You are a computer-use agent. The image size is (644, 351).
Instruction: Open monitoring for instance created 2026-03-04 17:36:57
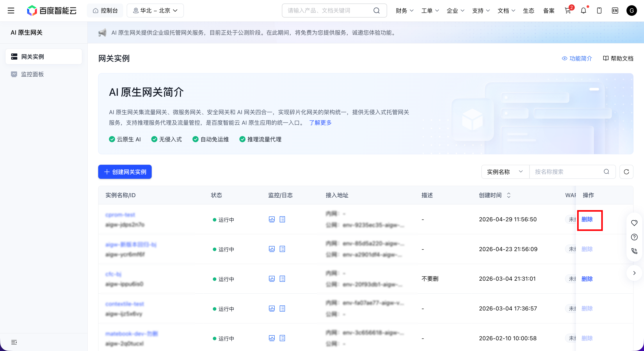272,308
